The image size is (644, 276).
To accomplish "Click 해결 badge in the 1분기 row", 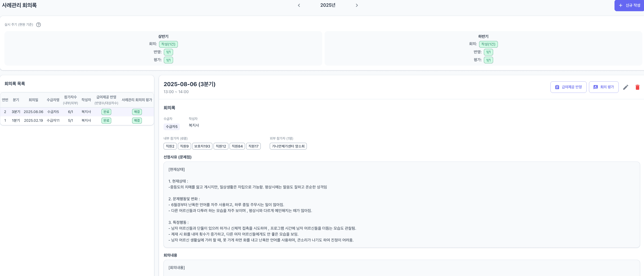I will coord(137,121).
